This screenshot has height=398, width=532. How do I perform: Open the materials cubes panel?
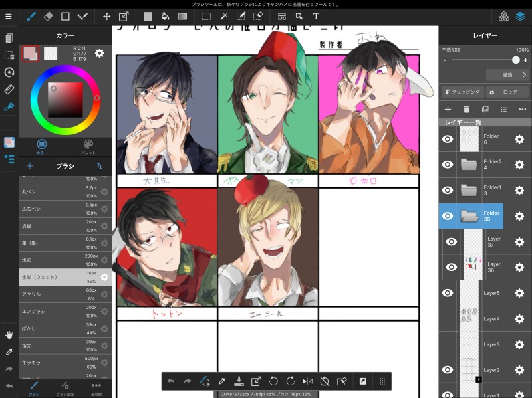[504, 16]
